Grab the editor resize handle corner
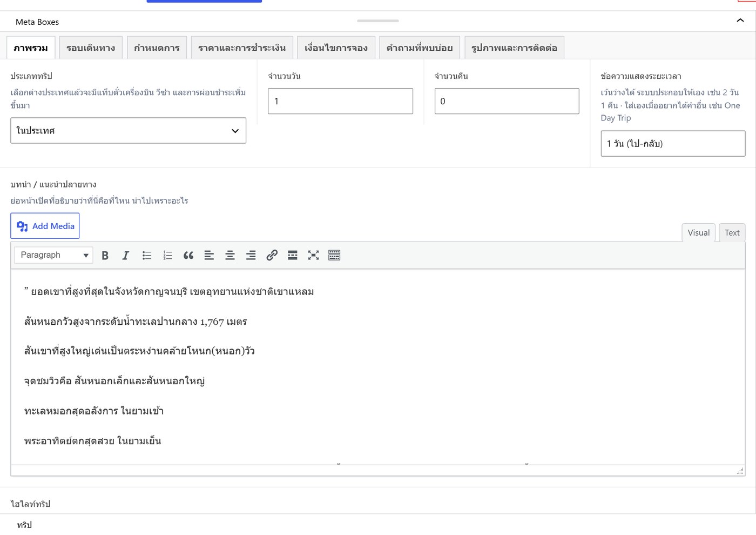 click(740, 471)
